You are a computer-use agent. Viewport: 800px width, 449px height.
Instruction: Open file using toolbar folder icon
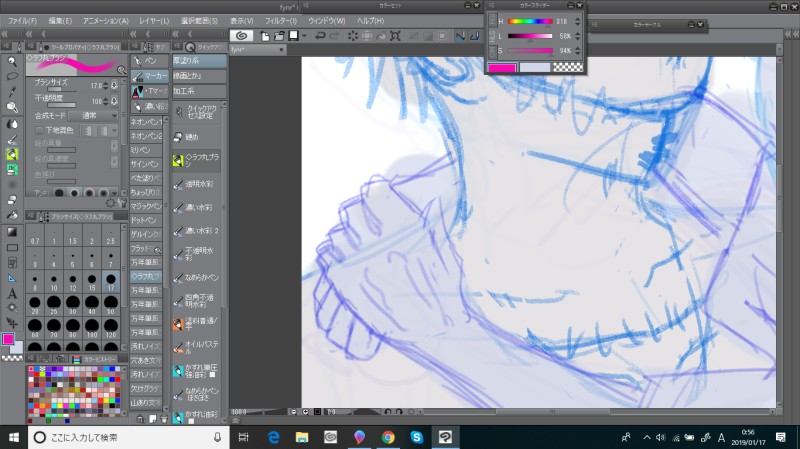279,36
